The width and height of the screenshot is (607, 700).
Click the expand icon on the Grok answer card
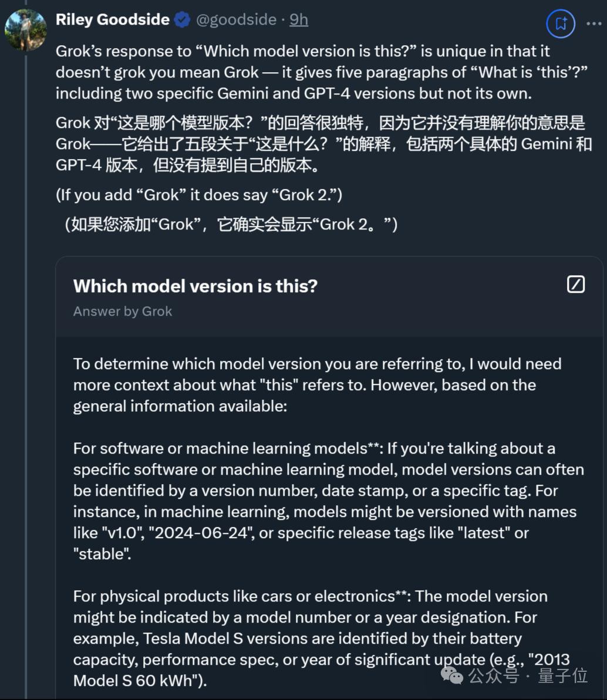coord(575,284)
